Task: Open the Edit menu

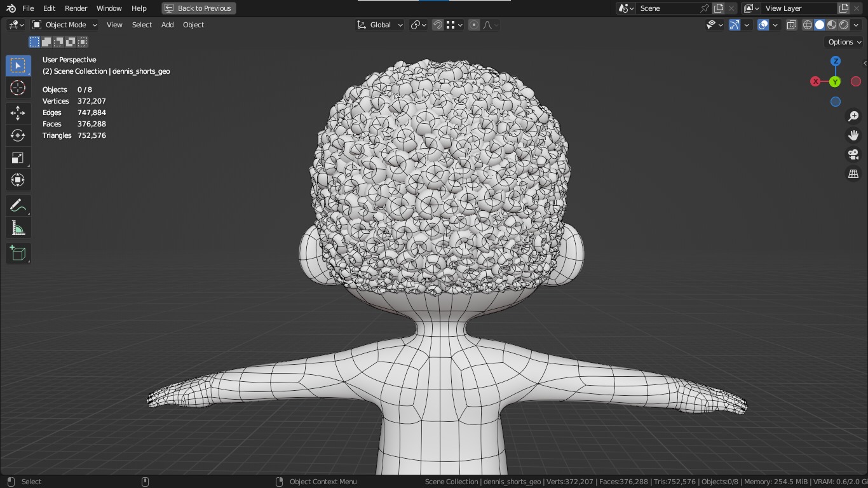Action: [x=50, y=8]
